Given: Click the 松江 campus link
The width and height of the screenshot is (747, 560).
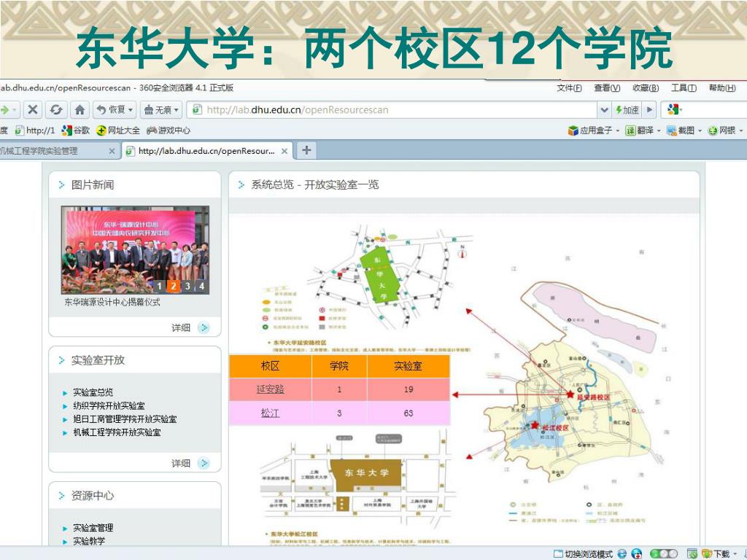Looking at the screenshot, I should 270,413.
